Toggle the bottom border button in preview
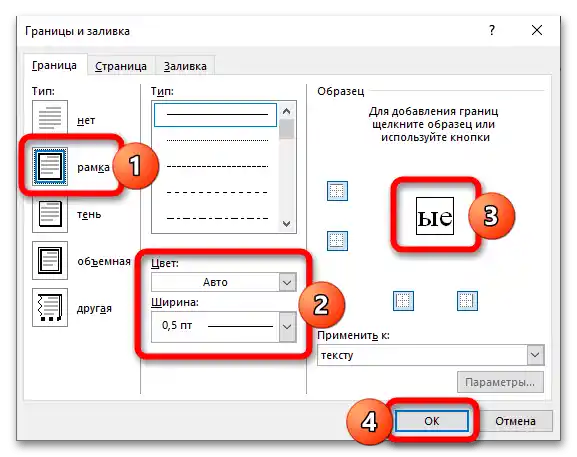The height and width of the screenshot is (457, 577). [337, 241]
